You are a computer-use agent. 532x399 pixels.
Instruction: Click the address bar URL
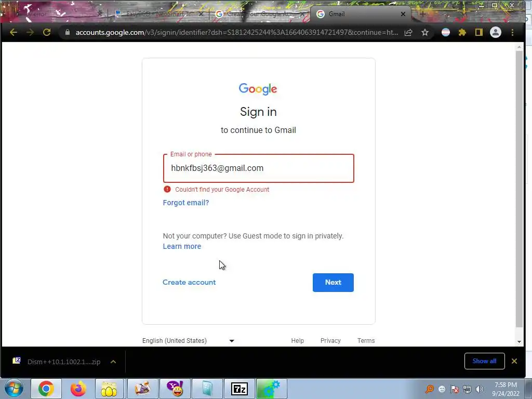(236, 32)
